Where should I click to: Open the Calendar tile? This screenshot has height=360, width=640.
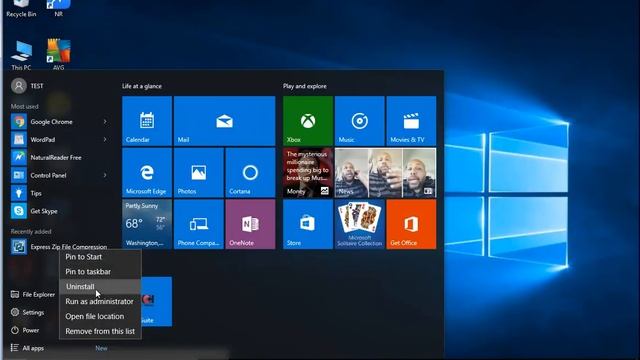tap(147, 121)
